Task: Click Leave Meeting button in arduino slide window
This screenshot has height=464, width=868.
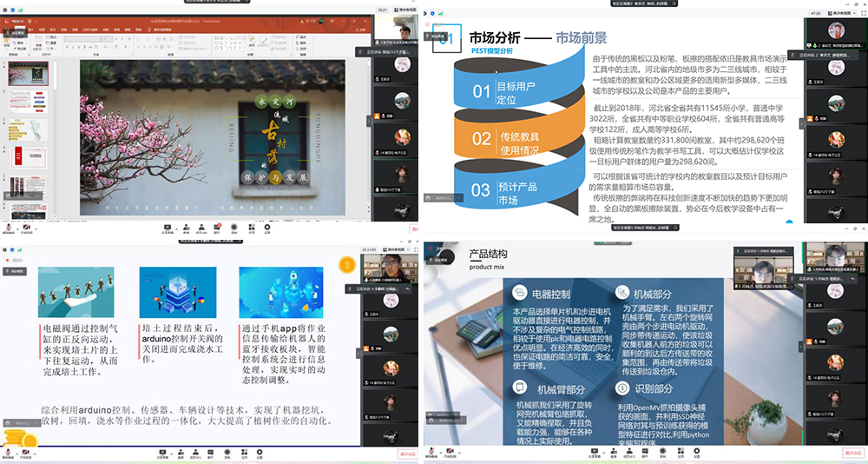Action: pyautogui.click(x=407, y=453)
